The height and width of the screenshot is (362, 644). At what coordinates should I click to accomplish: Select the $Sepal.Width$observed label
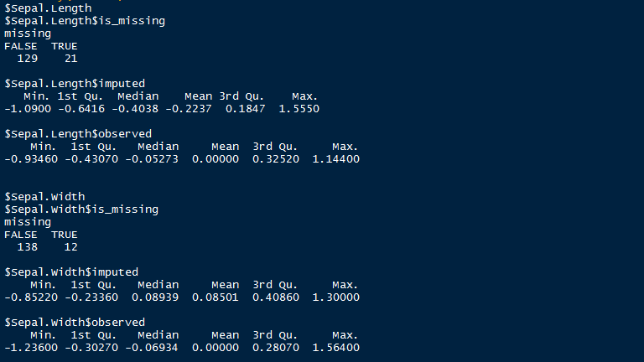pyautogui.click(x=75, y=323)
